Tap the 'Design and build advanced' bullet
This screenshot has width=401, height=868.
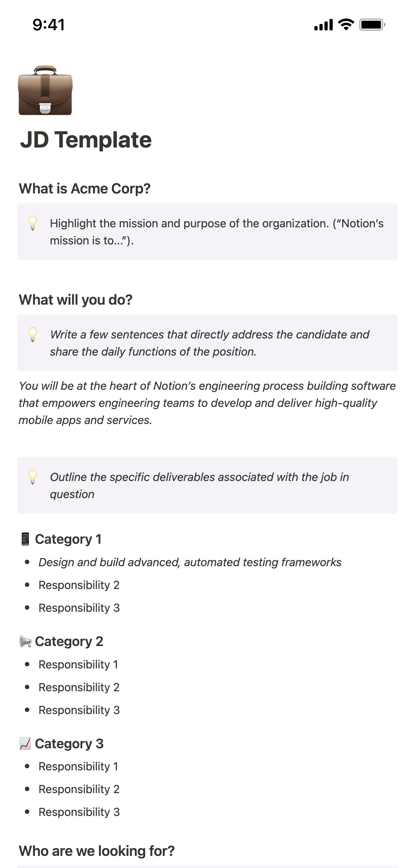(190, 562)
